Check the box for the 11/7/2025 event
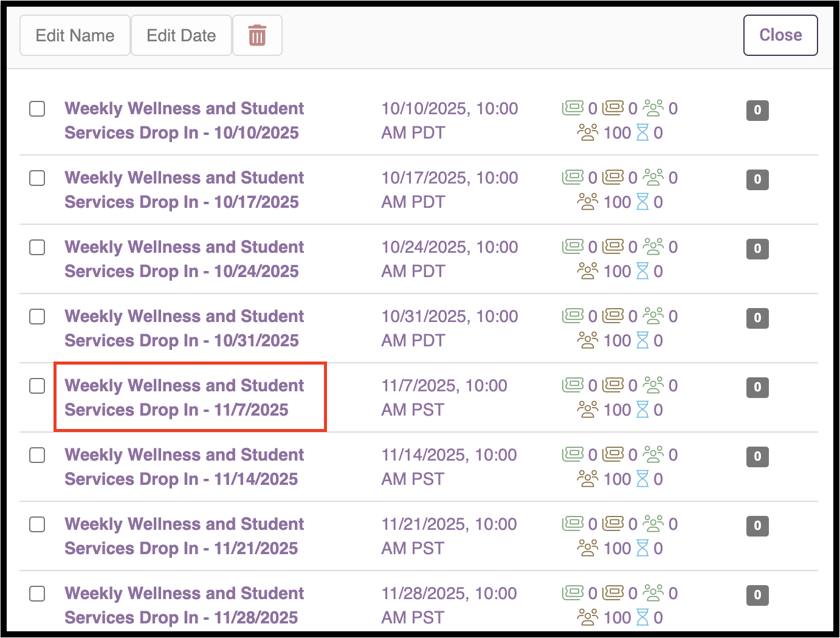The image size is (840, 638). (x=37, y=386)
